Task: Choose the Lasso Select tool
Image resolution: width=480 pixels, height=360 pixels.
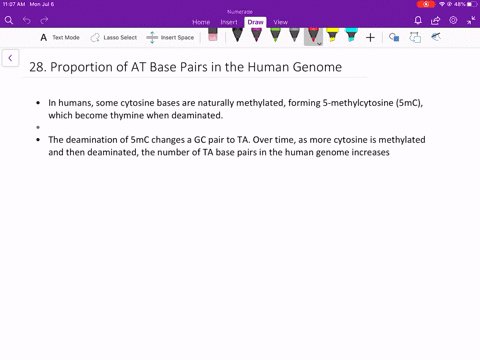Action: pyautogui.click(x=114, y=37)
